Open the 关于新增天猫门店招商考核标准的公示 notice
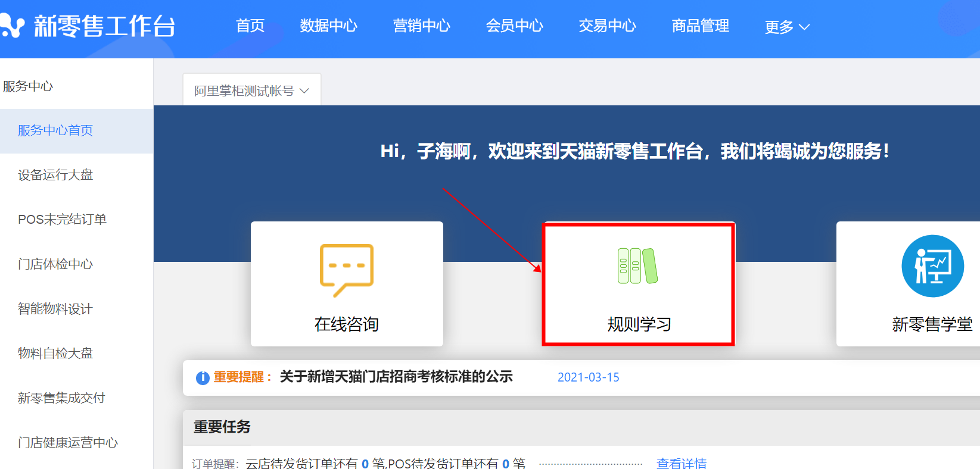980x469 pixels. (396, 377)
